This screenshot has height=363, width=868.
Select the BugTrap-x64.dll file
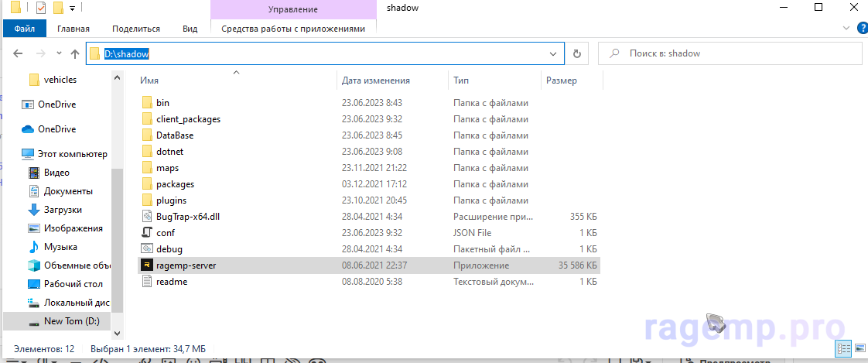pyautogui.click(x=184, y=217)
